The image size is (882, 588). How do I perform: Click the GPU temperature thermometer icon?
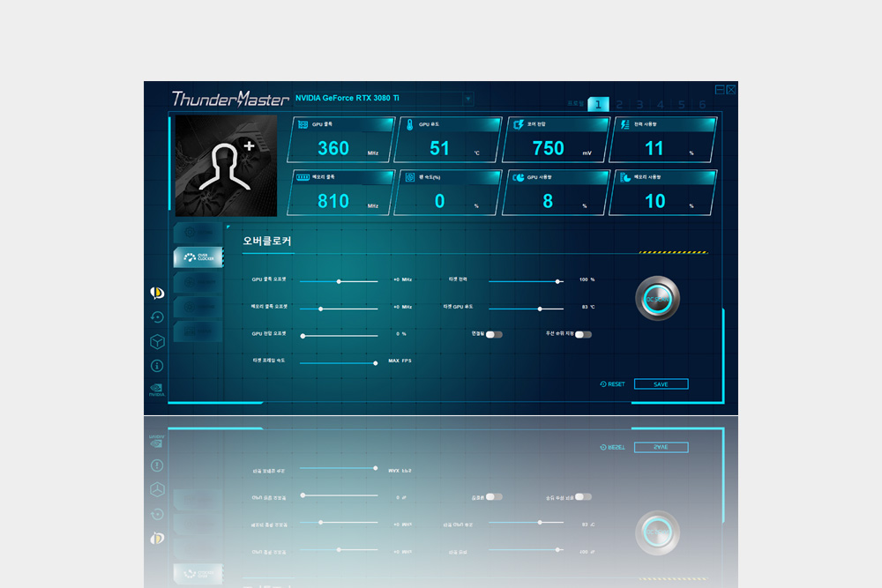tap(409, 124)
